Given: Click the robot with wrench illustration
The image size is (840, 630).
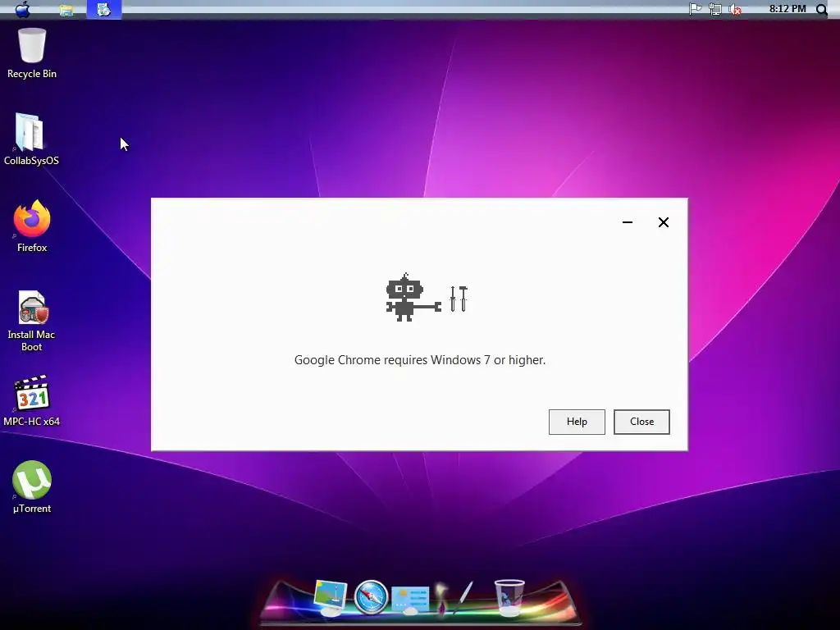Looking at the screenshot, I should click(x=427, y=297).
